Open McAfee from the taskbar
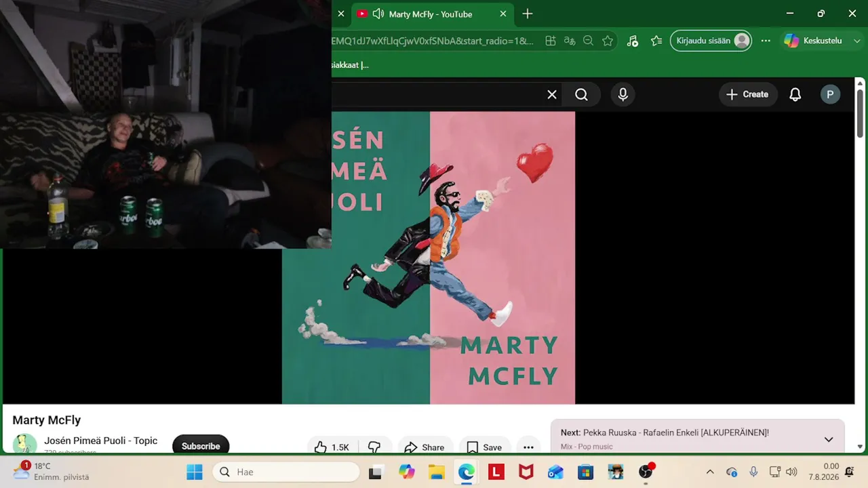Viewport: 868px width, 488px height. [x=526, y=472]
